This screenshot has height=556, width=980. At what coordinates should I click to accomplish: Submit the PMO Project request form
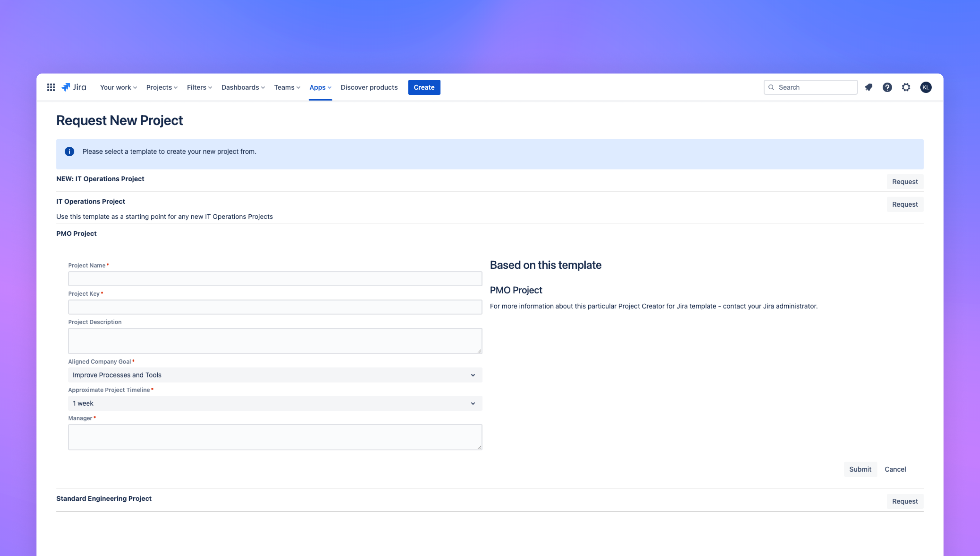click(x=860, y=469)
